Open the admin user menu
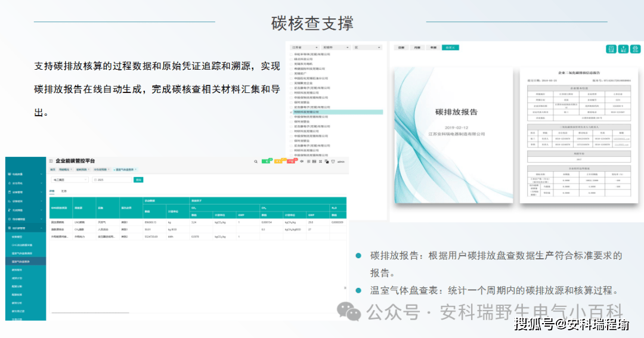644x338 pixels. coord(341,162)
